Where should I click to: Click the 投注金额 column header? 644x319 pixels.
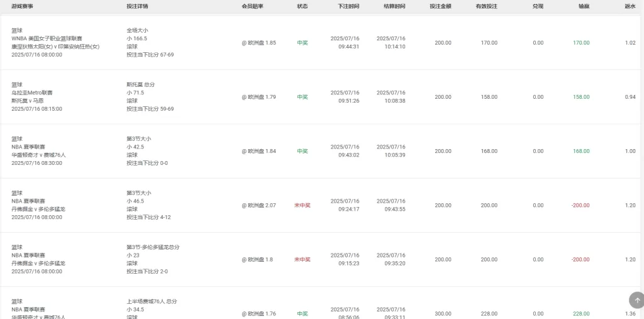pyautogui.click(x=440, y=6)
